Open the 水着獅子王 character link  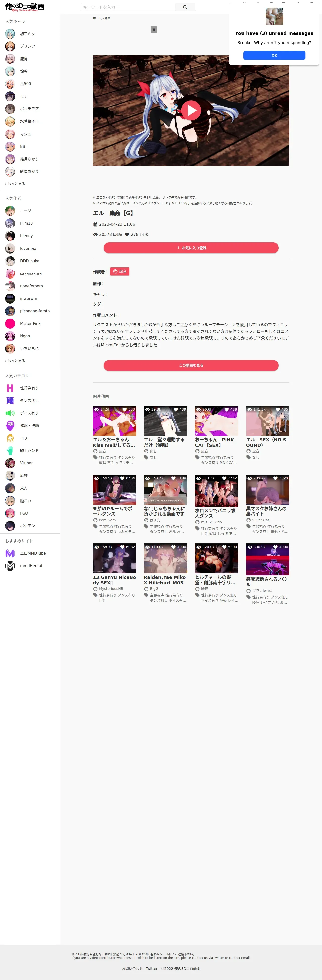pyautogui.click(x=29, y=122)
